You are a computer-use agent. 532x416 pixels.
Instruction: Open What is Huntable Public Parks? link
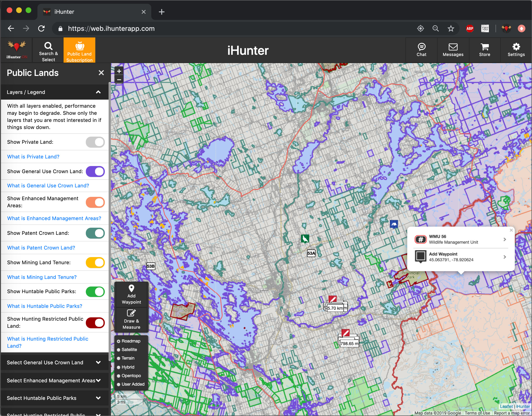coord(45,306)
